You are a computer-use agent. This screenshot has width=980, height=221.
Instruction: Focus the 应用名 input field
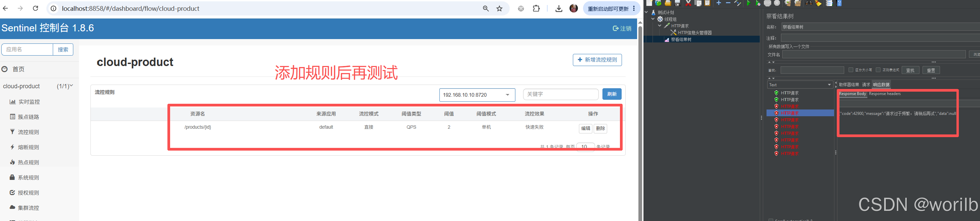click(27, 50)
